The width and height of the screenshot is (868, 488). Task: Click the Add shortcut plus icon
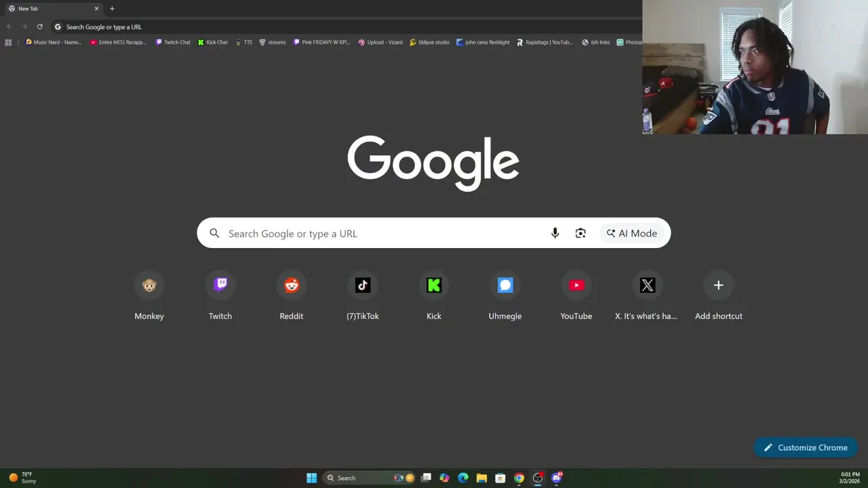[719, 285]
